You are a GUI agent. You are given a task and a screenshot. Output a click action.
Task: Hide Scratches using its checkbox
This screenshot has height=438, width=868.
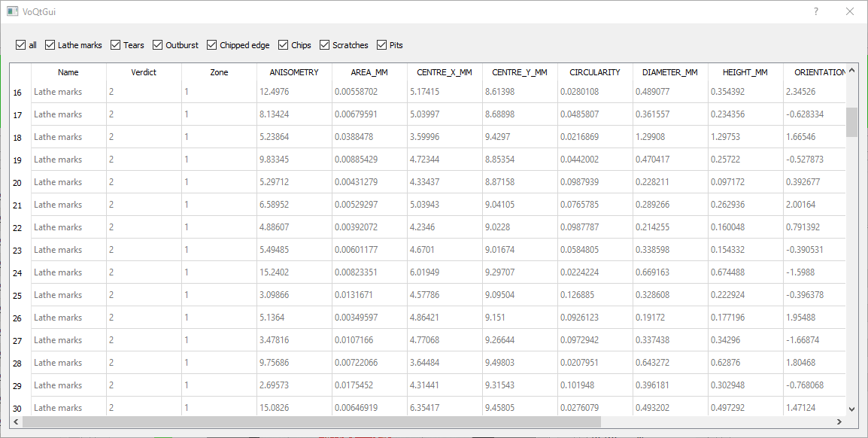325,45
